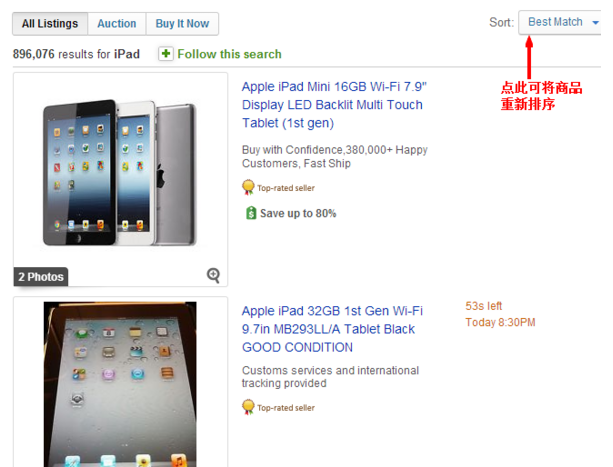
Task: Zoom the iPad Mini photo with magnifier icon
Action: (x=213, y=275)
